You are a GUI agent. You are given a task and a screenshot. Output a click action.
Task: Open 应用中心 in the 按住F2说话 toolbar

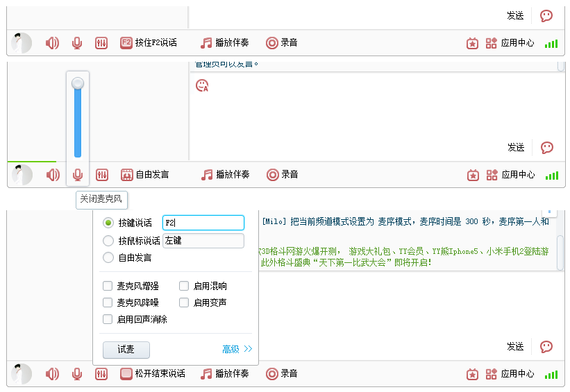pyautogui.click(x=511, y=43)
